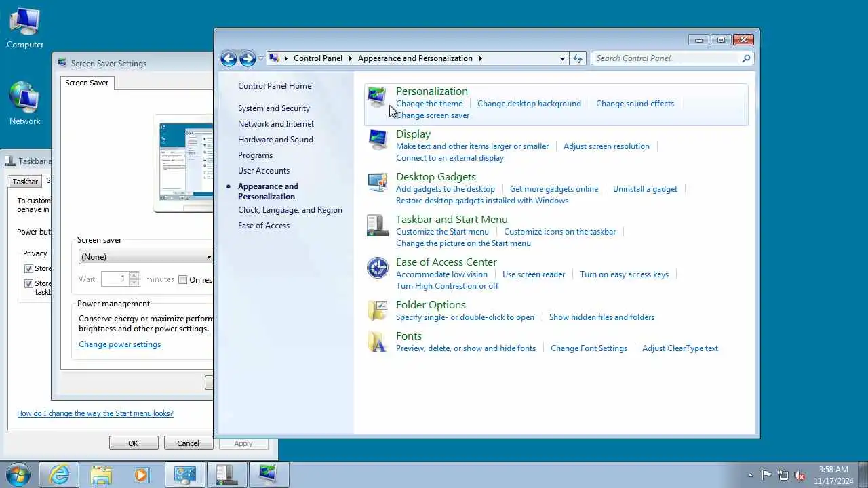Screen dimensions: 868x488
Task: Click the search magnifier icon
Action: point(746,58)
